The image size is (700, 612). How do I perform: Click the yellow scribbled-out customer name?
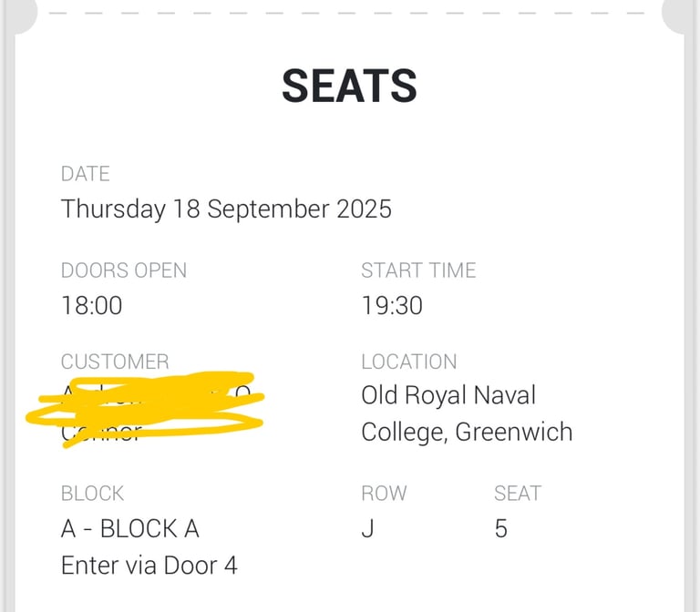point(145,409)
